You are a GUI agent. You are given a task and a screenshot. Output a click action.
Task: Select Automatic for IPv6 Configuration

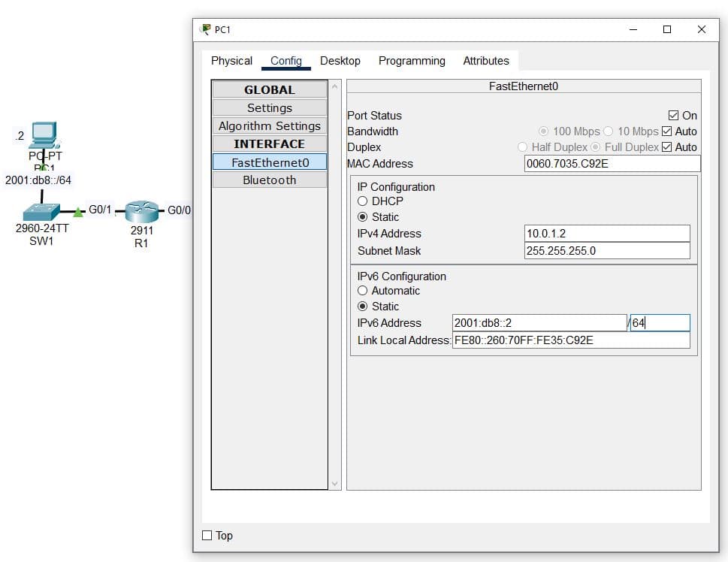click(363, 291)
